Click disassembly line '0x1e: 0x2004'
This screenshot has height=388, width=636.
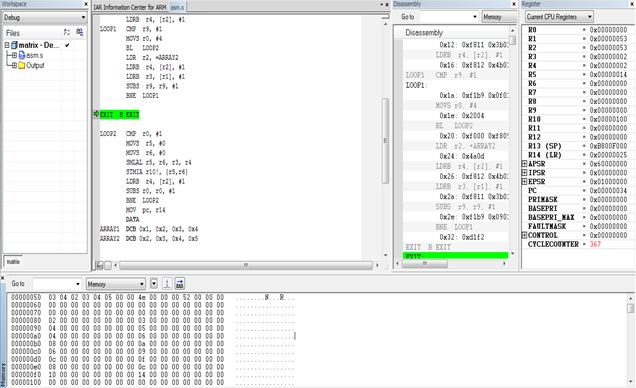coord(462,116)
